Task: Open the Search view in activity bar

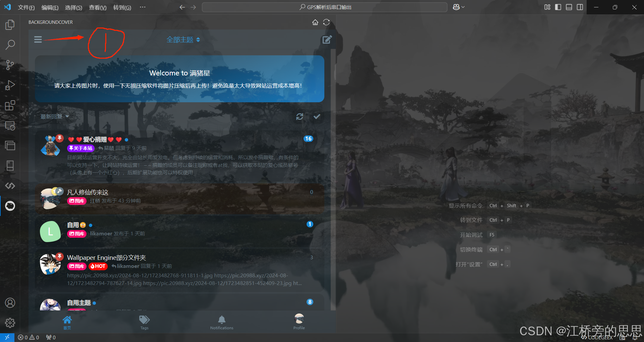Action: (x=10, y=45)
